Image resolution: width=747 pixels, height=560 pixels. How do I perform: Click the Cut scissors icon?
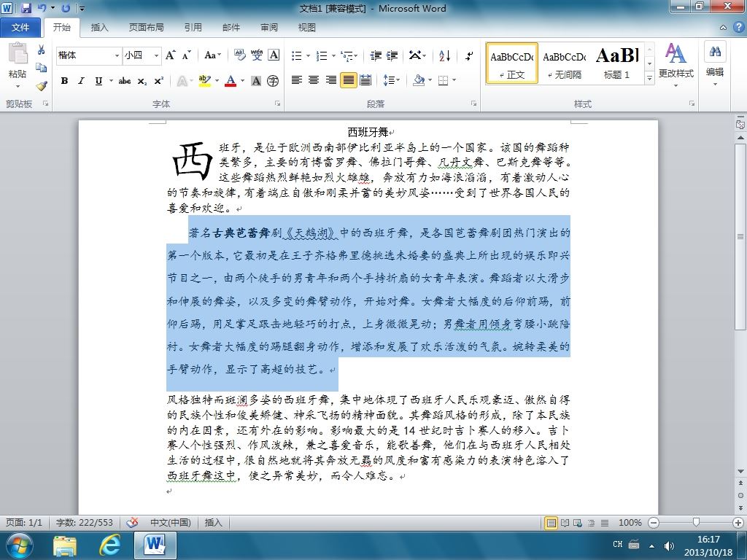coord(41,50)
